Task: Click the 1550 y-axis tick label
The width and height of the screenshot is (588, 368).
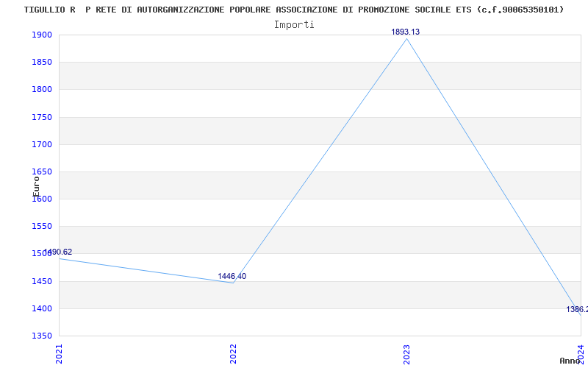Action: [42, 227]
